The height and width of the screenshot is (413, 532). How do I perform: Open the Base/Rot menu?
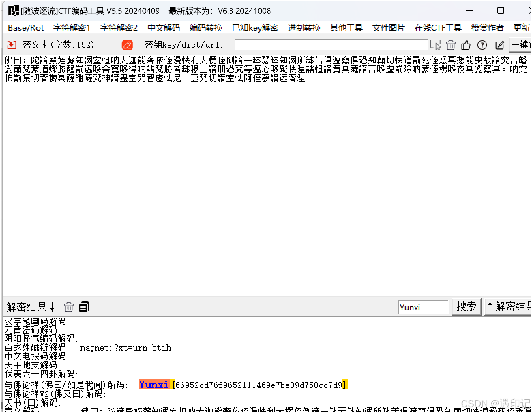(x=25, y=28)
